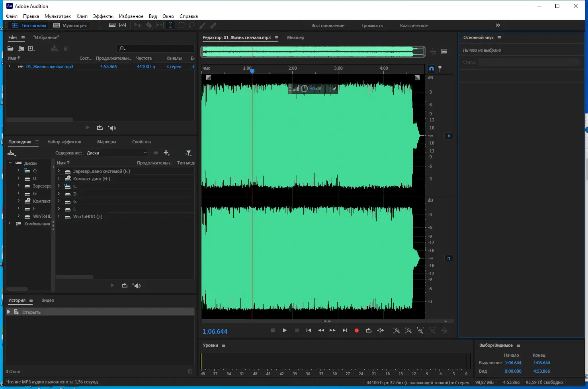Expand the WinToHDD (J:) drive entry
Screen dimensions: 588x389
tap(59, 217)
